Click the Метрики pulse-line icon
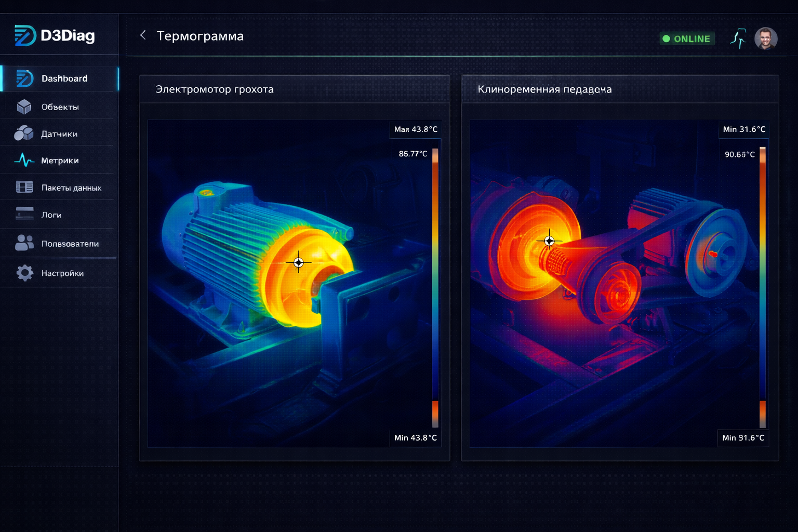This screenshot has height=532, width=798. tap(24, 160)
